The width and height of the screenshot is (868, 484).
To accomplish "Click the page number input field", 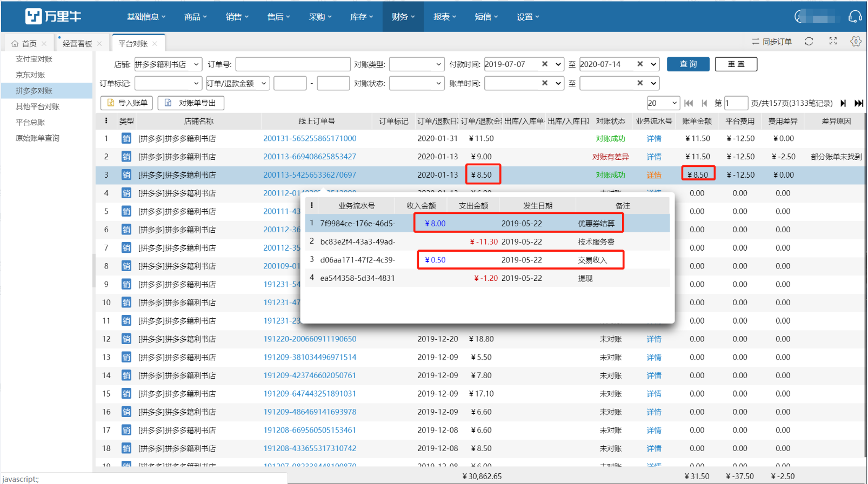I will click(736, 103).
